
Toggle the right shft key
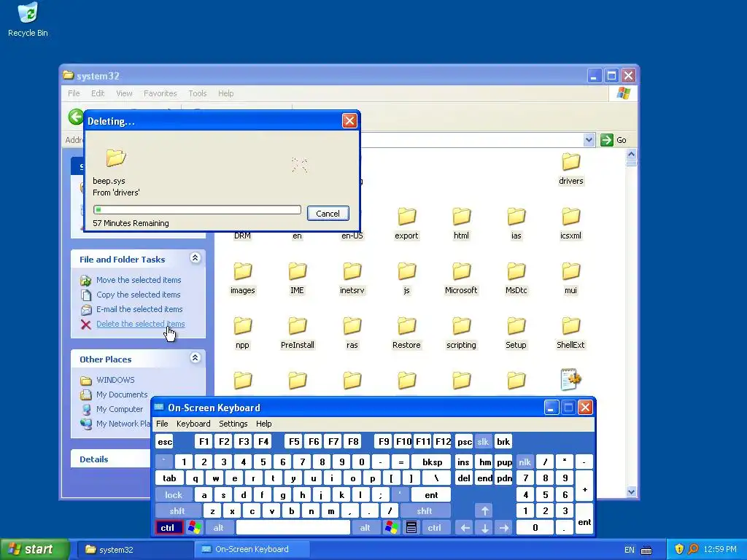point(425,511)
